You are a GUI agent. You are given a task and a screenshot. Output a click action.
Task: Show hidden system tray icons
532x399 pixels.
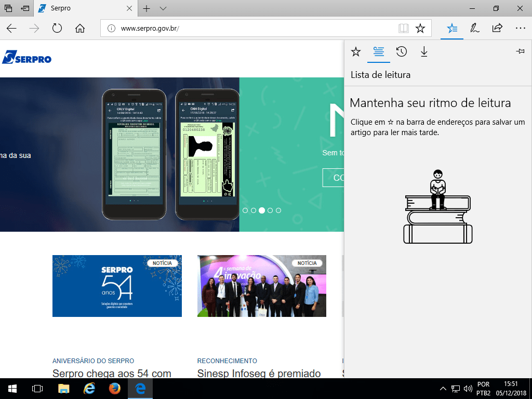pyautogui.click(x=443, y=389)
